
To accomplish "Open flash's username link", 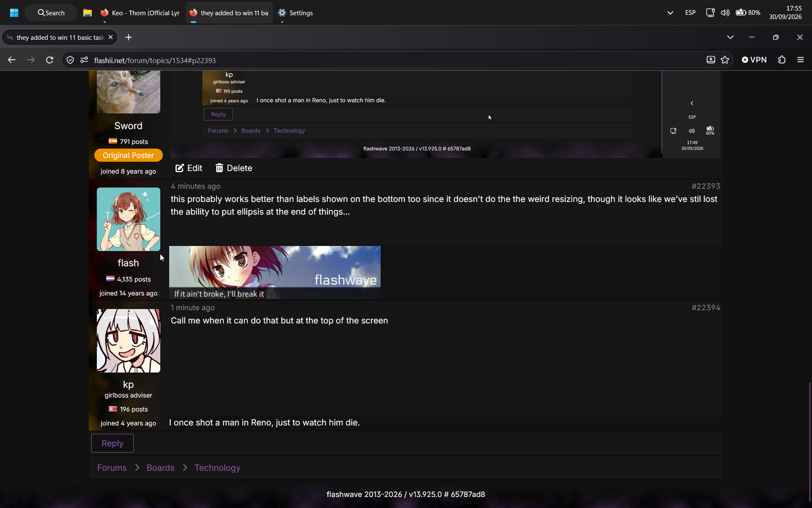I will tap(129, 263).
